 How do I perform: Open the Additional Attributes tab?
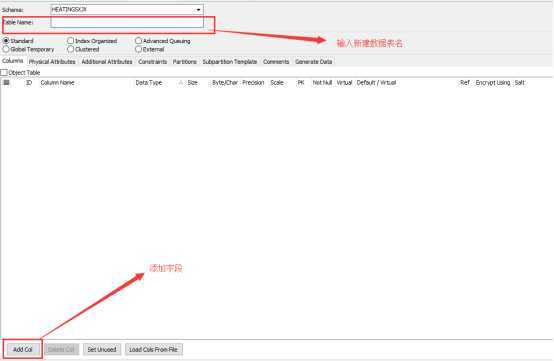[x=107, y=61]
